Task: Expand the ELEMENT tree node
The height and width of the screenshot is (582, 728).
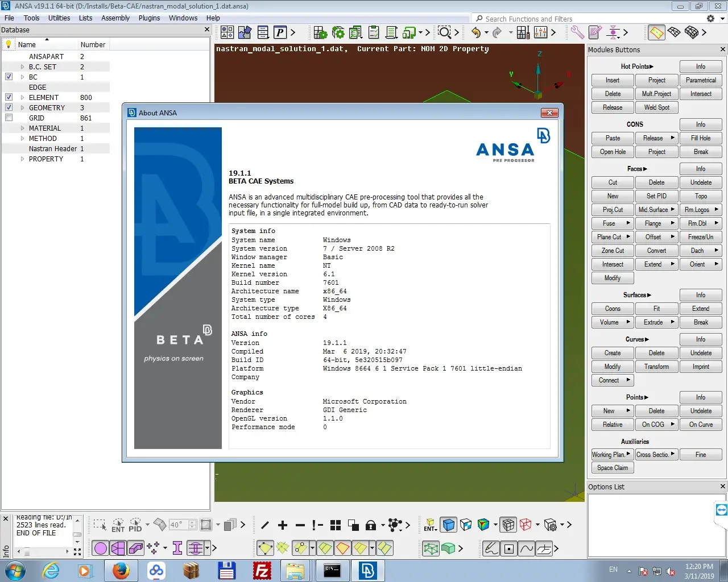Action: [22, 97]
